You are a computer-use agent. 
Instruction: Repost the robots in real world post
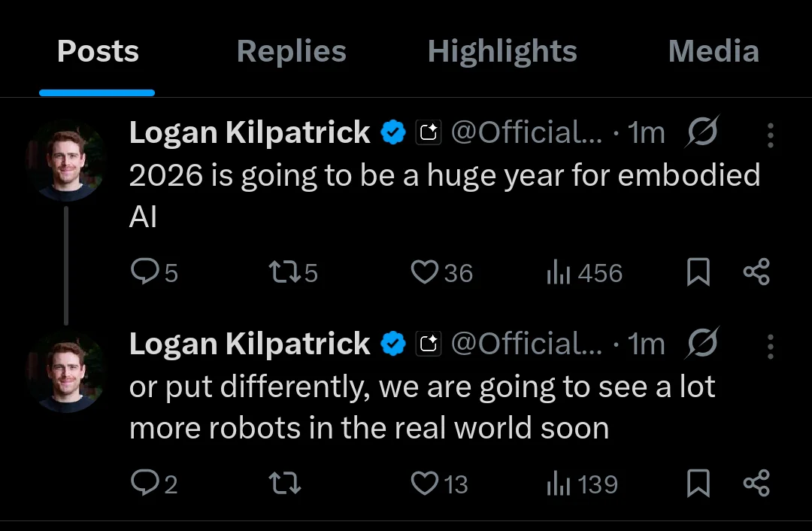[x=285, y=484]
